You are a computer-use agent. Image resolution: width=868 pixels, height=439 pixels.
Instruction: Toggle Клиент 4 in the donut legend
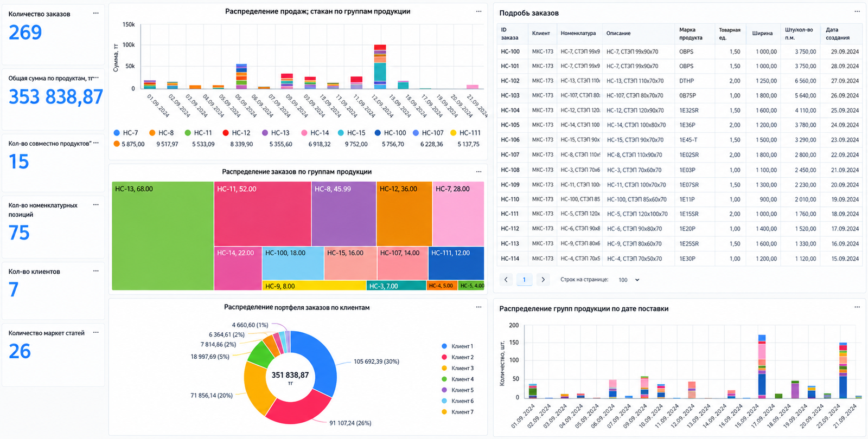(x=457, y=379)
